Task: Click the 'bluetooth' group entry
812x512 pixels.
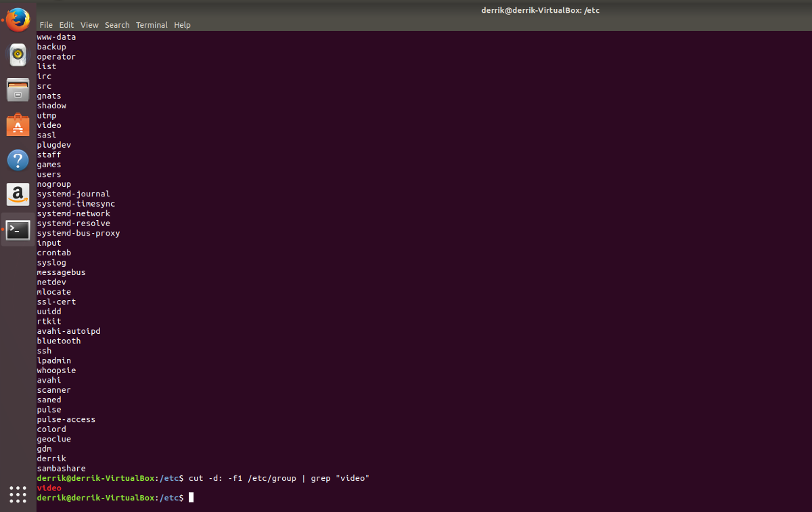Action: pyautogui.click(x=59, y=341)
